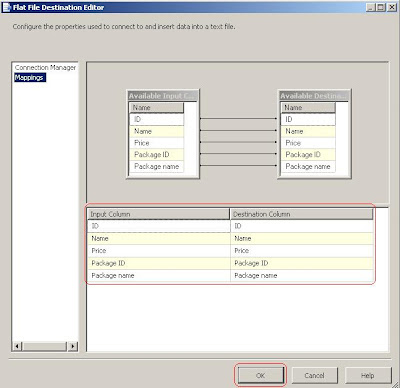Select Package ID in Available Input Columns box
The image size is (400, 388).
tap(156, 155)
